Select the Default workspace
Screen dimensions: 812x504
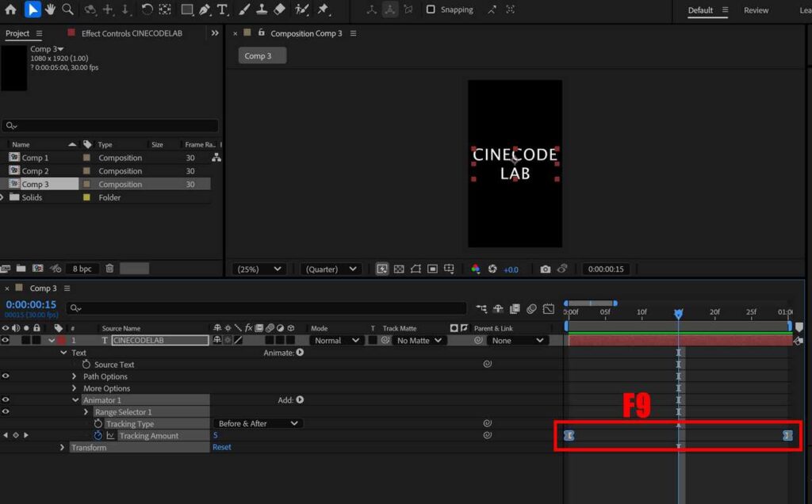(x=700, y=10)
